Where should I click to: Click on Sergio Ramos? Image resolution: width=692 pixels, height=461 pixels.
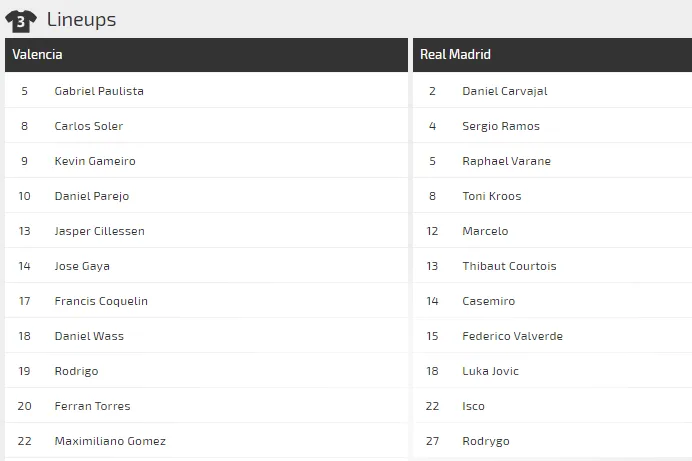tap(501, 126)
